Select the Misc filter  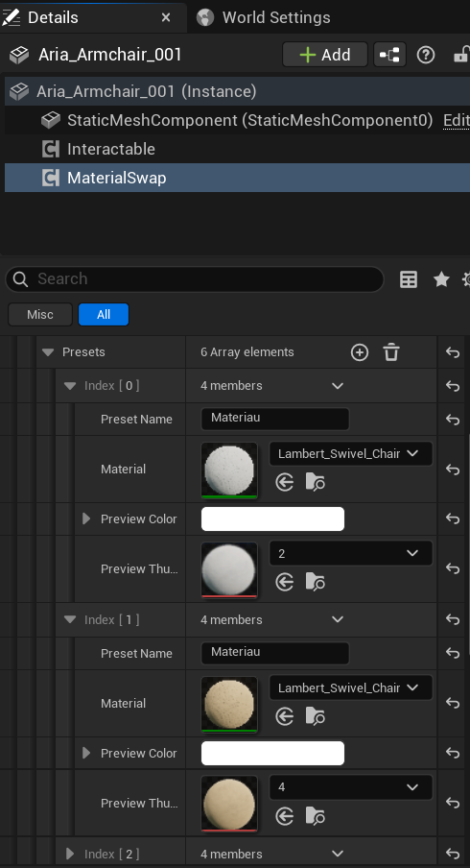click(x=40, y=314)
